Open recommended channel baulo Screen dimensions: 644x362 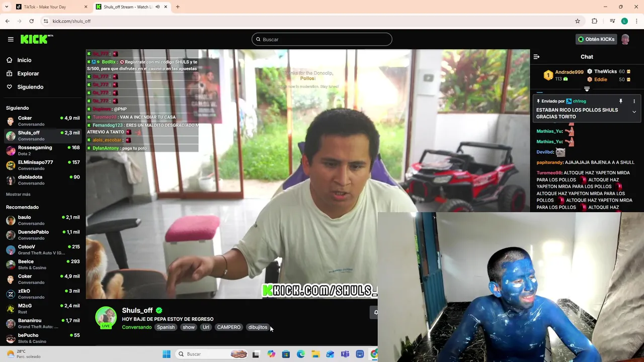(43, 220)
